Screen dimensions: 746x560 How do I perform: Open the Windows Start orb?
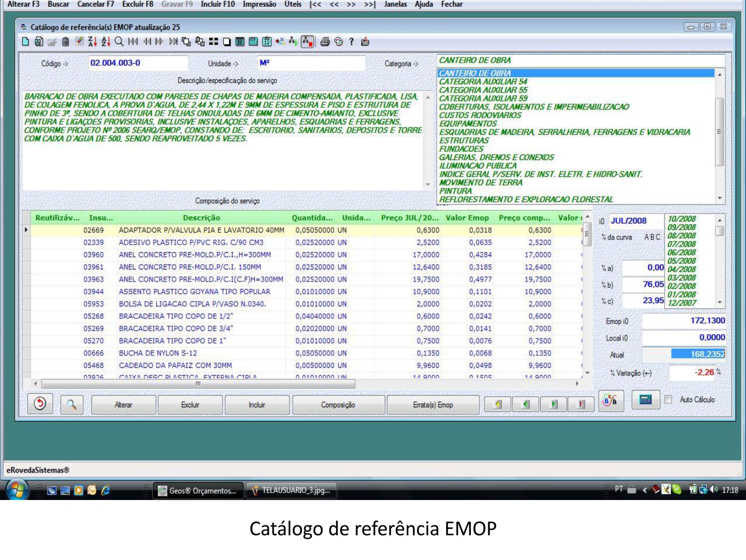point(18,490)
